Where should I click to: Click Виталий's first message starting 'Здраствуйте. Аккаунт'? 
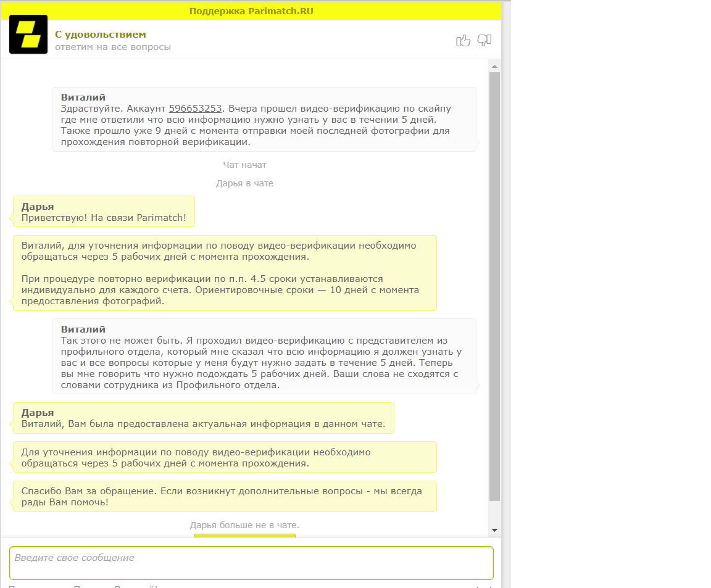(x=264, y=120)
